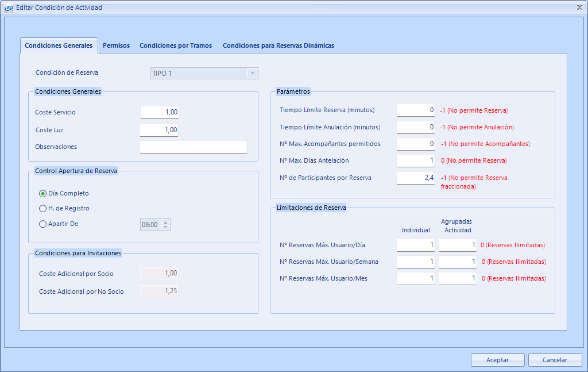The height and width of the screenshot is (372, 588).
Task: Choose the H. de Registro radio option
Action: coord(43,208)
